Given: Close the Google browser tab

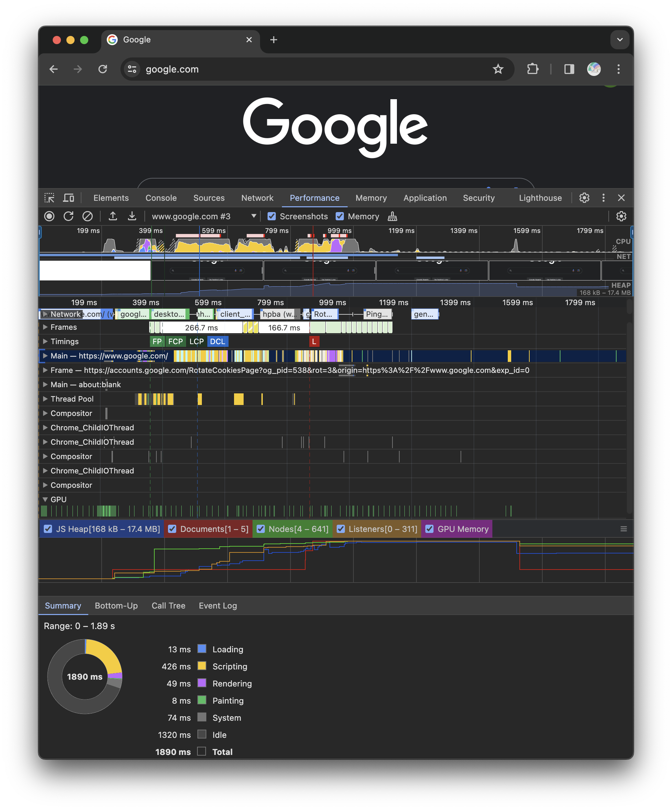Looking at the screenshot, I should pos(249,40).
